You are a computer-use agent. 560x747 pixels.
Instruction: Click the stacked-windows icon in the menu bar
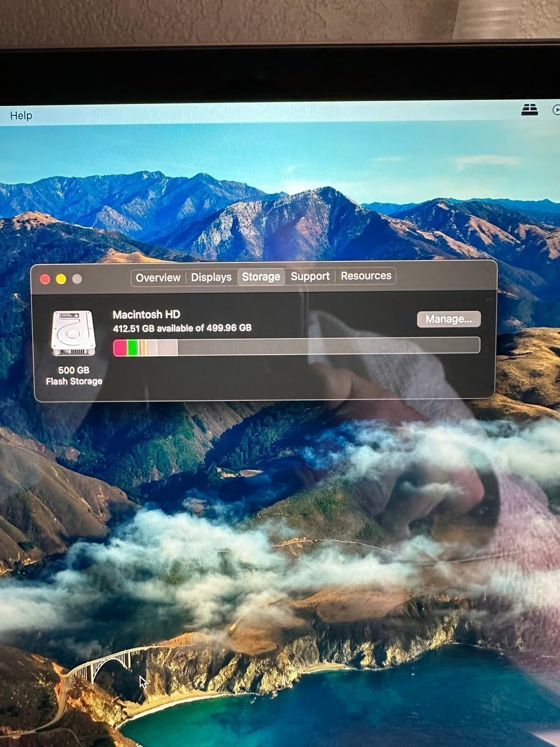[529, 110]
